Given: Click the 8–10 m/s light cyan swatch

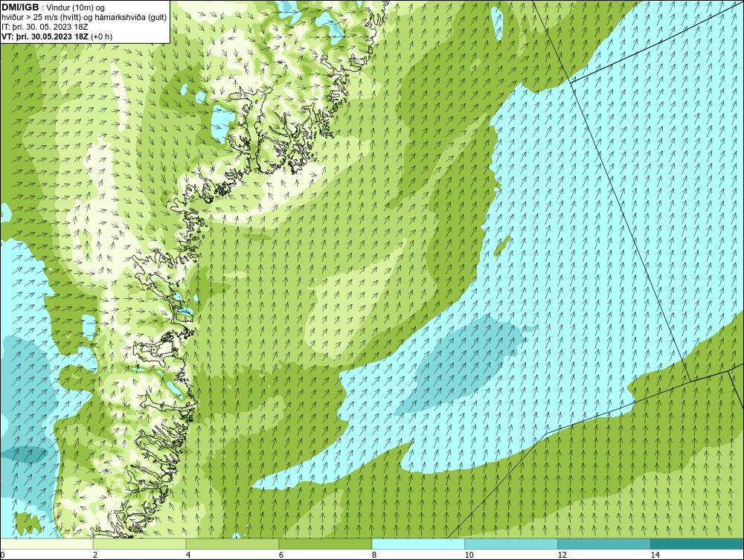Looking at the screenshot, I should click(418, 544).
